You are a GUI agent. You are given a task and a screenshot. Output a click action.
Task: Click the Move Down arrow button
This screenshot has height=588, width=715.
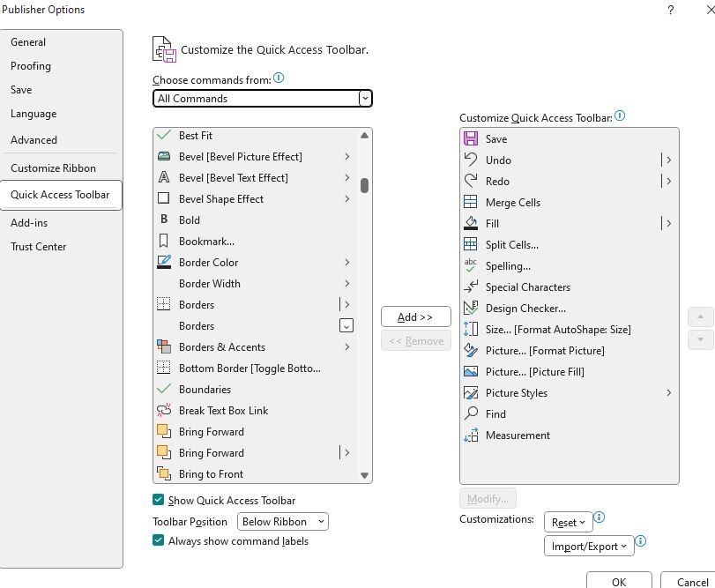tap(700, 339)
